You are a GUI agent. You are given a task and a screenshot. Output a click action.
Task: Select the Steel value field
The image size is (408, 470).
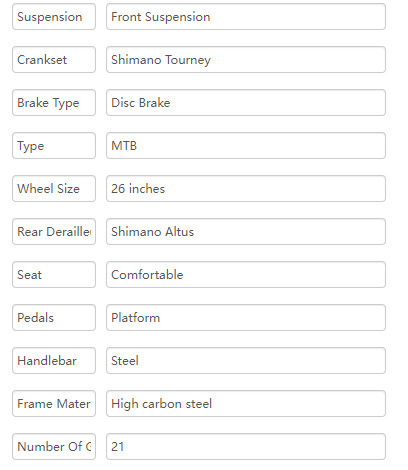[246, 361]
